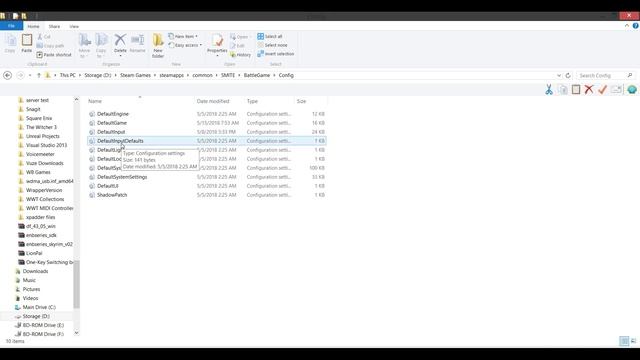Expand the chevron after SMITE in the breadcrumb
The height and width of the screenshot is (360, 640).
point(240,76)
